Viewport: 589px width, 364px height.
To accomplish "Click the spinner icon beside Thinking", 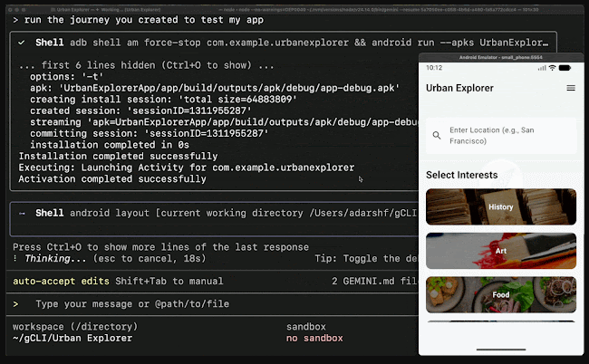I will [15, 257].
